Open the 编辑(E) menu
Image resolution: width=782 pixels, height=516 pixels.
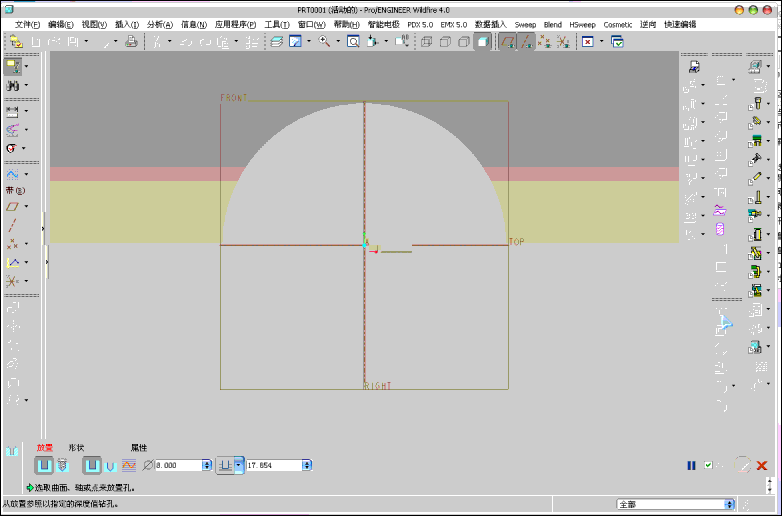click(60, 24)
